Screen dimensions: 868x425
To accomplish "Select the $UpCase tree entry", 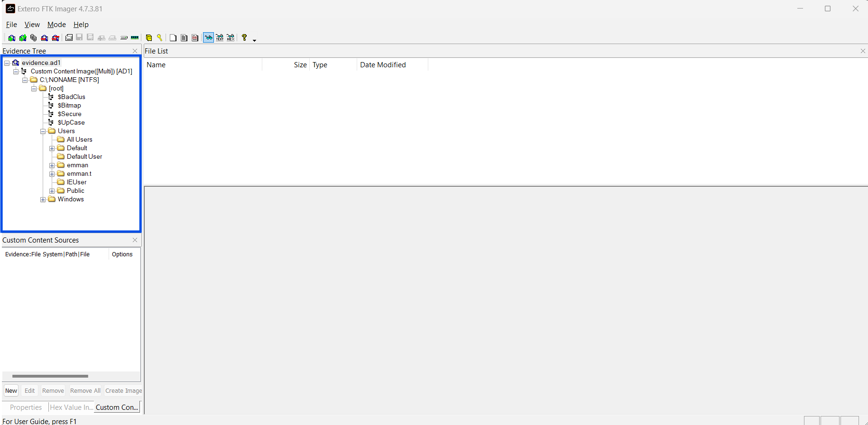I will click(71, 123).
